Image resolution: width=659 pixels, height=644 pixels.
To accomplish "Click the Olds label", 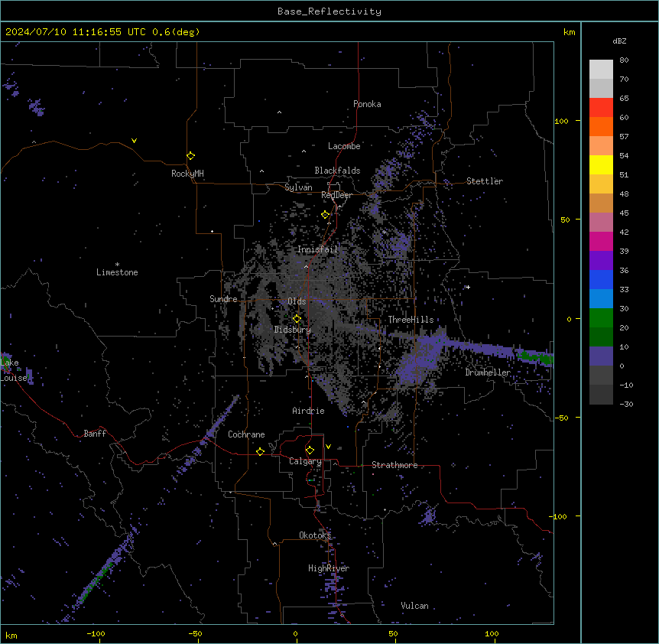I will point(297,301).
